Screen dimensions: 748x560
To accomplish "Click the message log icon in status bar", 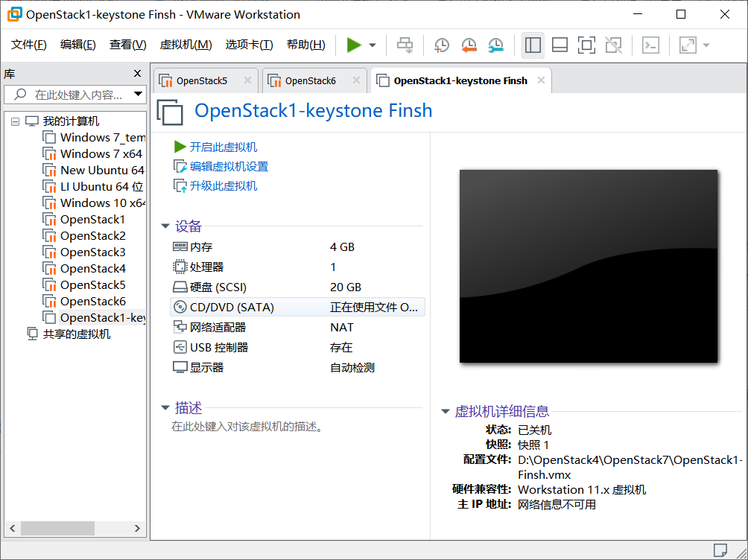I will click(720, 550).
